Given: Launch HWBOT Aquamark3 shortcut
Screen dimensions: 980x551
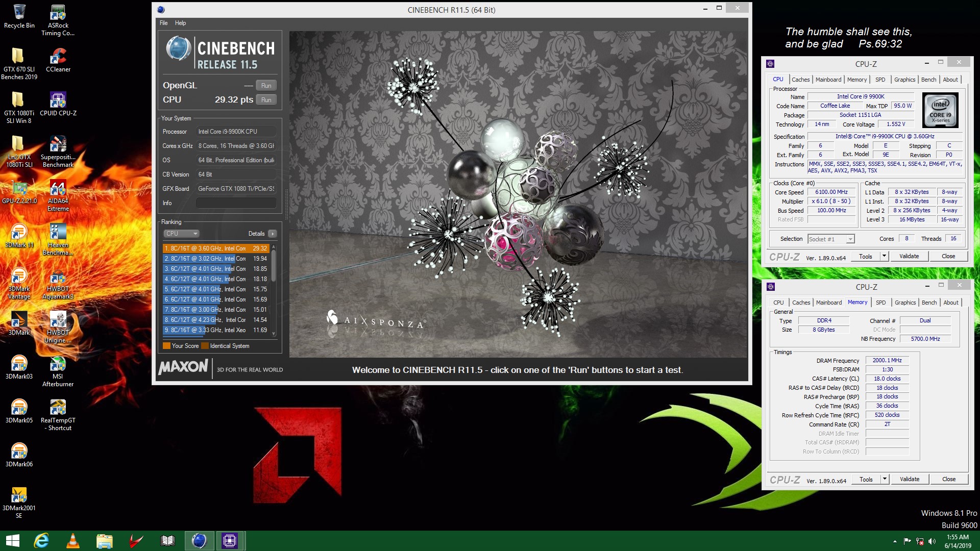Looking at the screenshot, I should coord(58,283).
